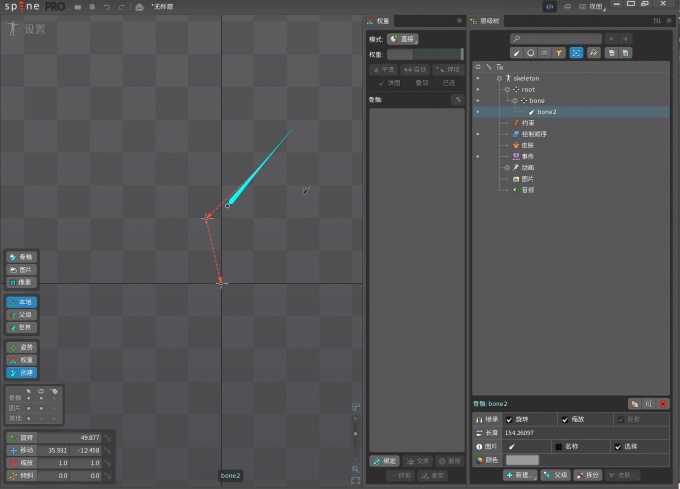The image size is (680, 489).
Task: Open the tree panel menu icon
Action: (x=669, y=20)
